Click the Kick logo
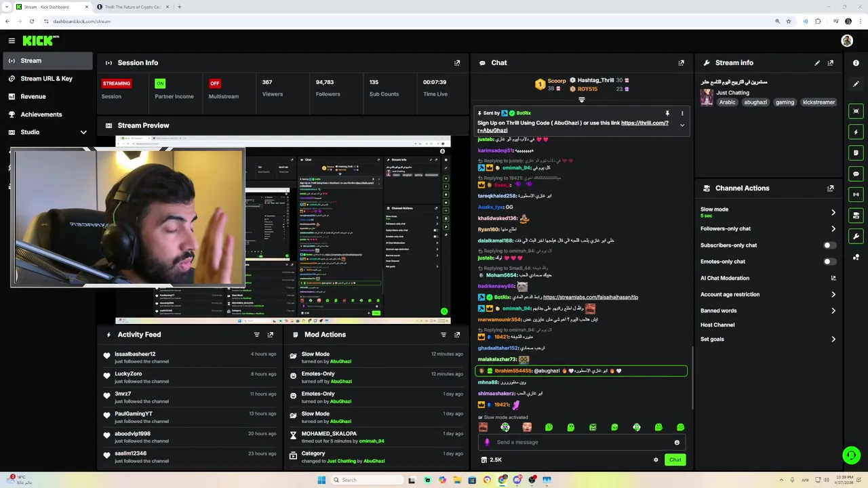 [x=40, y=41]
